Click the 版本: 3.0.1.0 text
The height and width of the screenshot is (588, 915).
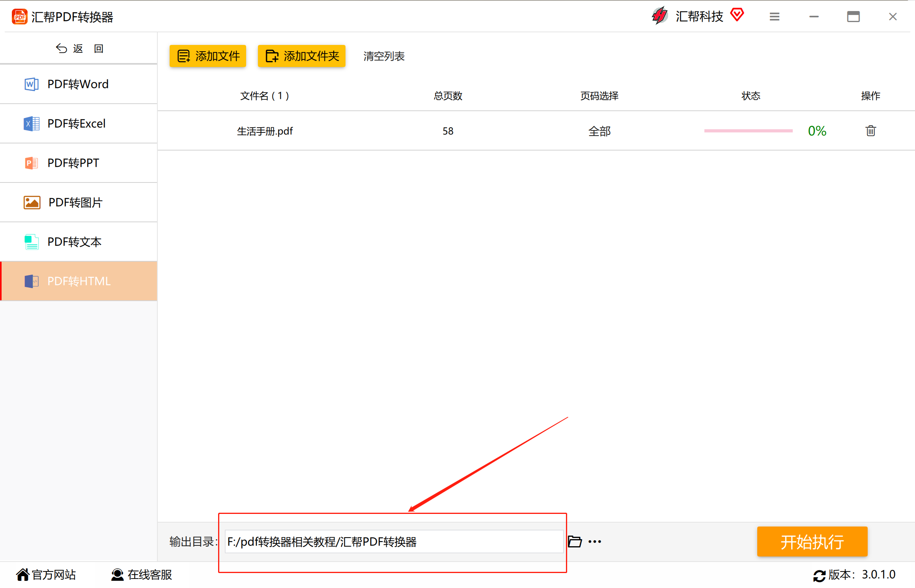pos(862,575)
